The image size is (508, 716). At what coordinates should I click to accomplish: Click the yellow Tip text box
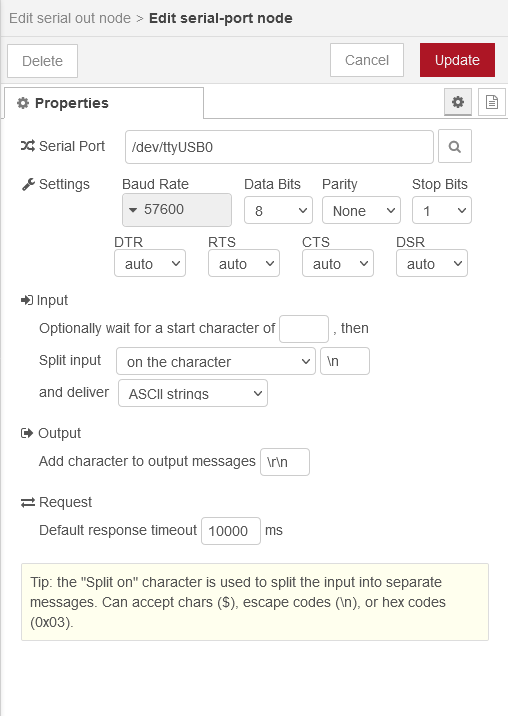255,602
